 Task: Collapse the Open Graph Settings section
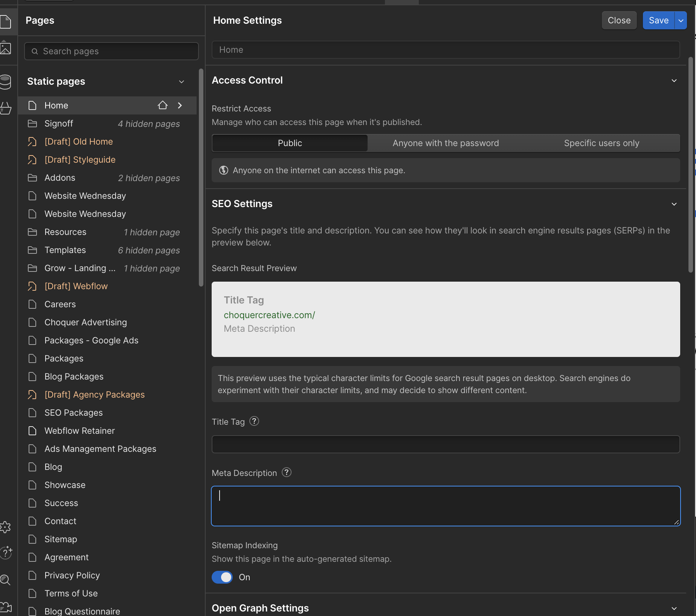tap(674, 608)
